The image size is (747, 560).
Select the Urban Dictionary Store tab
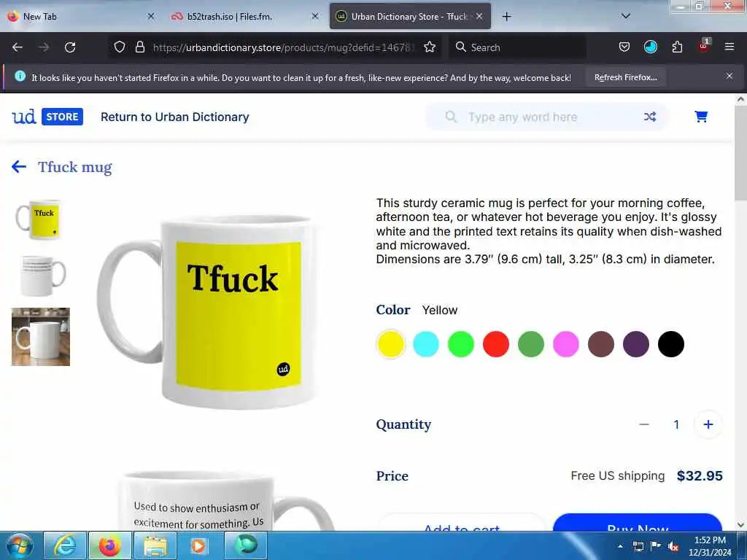pyautogui.click(x=409, y=17)
